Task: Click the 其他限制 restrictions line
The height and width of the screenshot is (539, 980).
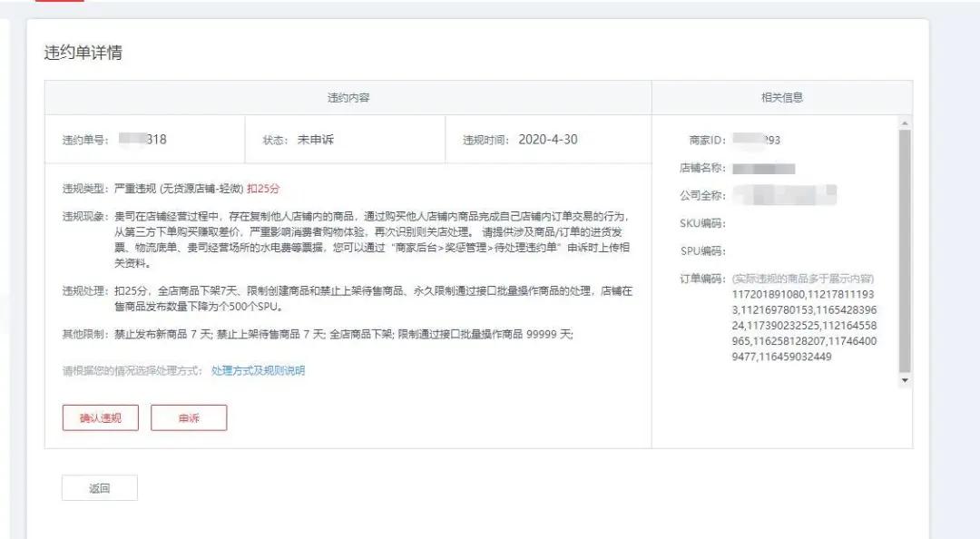Action: 318,335
